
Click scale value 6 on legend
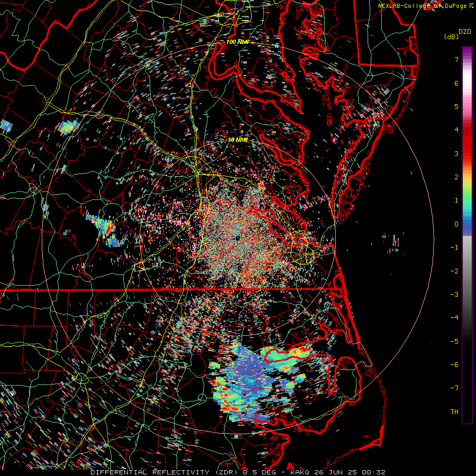(x=456, y=83)
